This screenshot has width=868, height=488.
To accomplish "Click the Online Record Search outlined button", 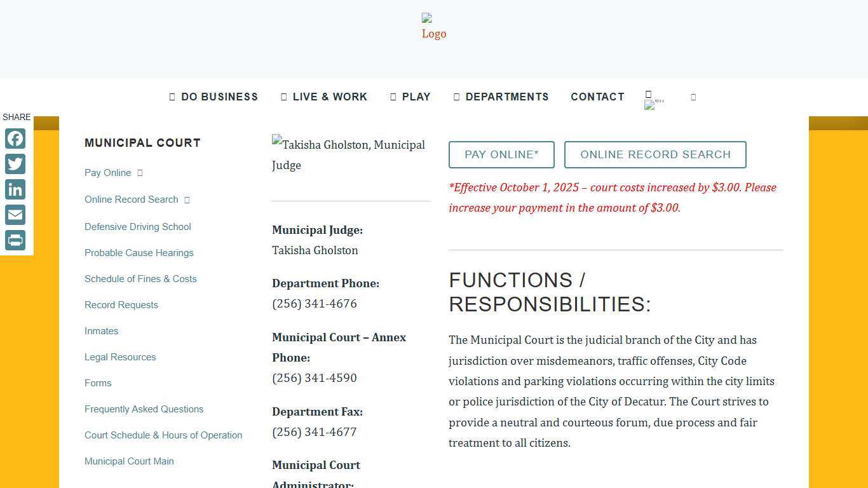I will click(x=655, y=155).
